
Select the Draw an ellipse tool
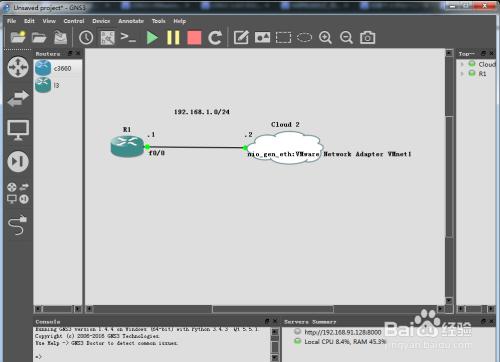coord(304,37)
